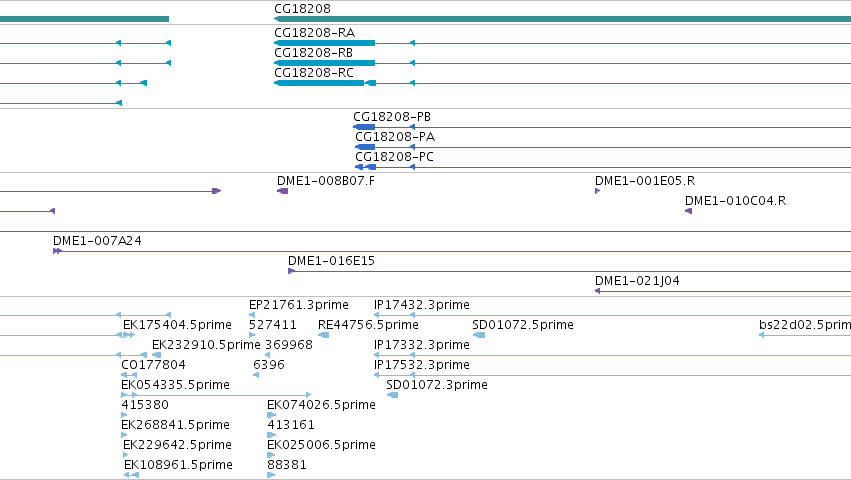Select the SD01072.5prime EST block
Image resolution: width=851 pixels, height=480 pixels.
[479, 335]
